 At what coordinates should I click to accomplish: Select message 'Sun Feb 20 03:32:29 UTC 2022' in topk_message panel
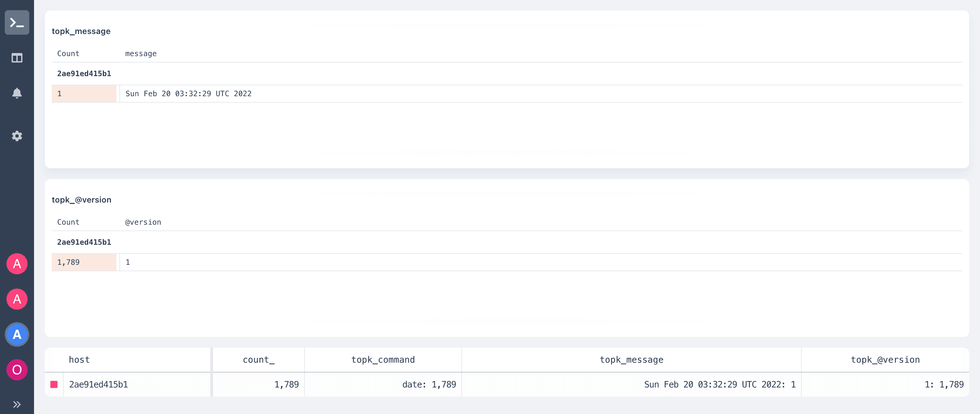[188, 93]
